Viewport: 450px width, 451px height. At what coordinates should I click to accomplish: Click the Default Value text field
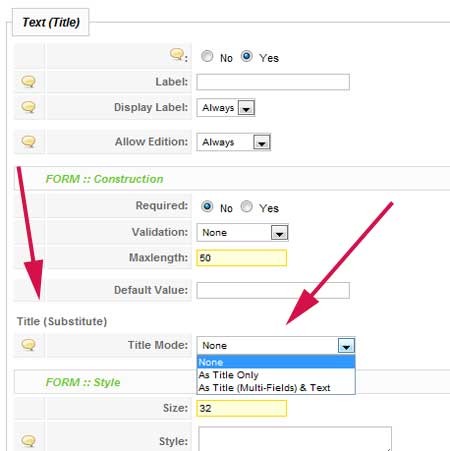273,290
